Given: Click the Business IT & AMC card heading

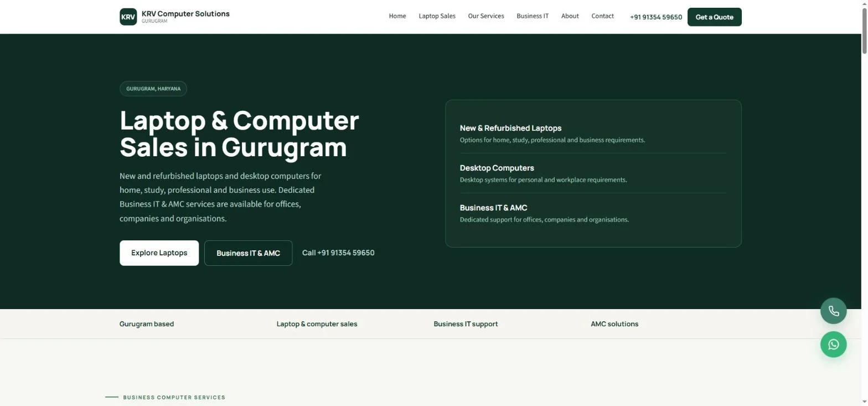Looking at the screenshot, I should pyautogui.click(x=493, y=208).
